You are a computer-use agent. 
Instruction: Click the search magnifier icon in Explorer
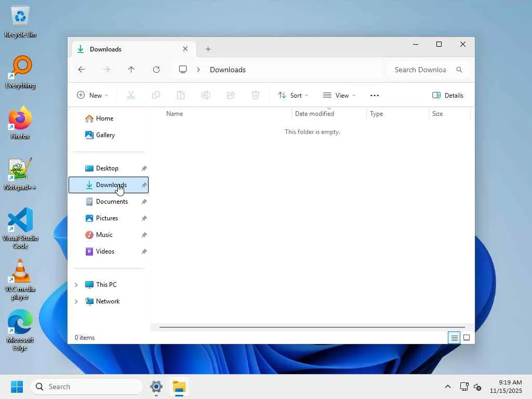[459, 70]
